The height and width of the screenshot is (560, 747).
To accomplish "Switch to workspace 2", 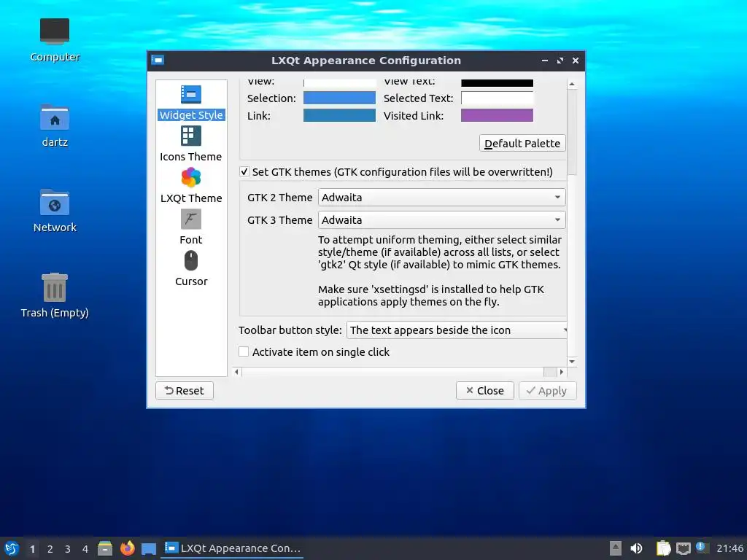I will click(x=50, y=549).
